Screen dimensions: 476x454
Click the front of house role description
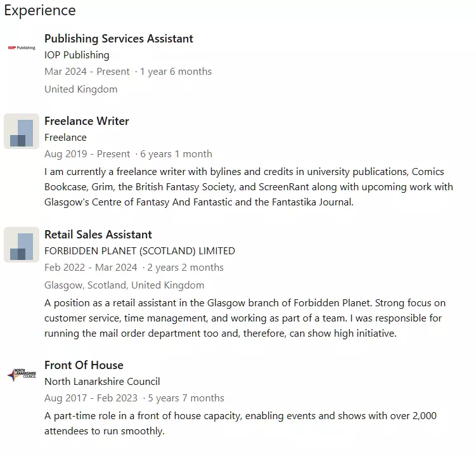(240, 423)
